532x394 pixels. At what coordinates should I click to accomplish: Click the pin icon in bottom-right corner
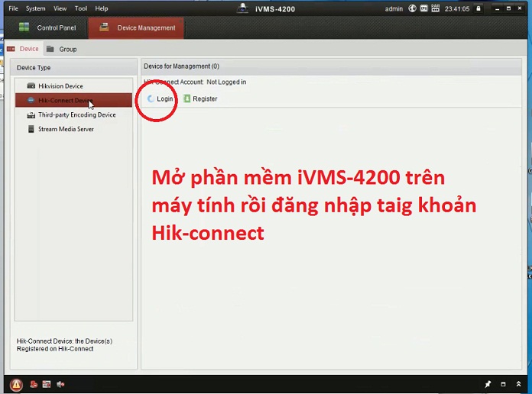pos(488,384)
